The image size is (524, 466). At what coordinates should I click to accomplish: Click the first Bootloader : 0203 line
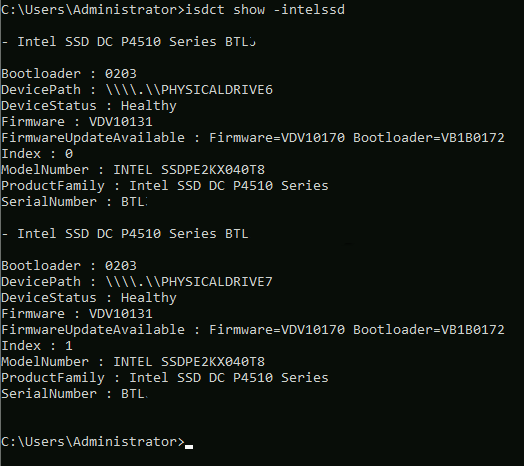[x=69, y=74]
